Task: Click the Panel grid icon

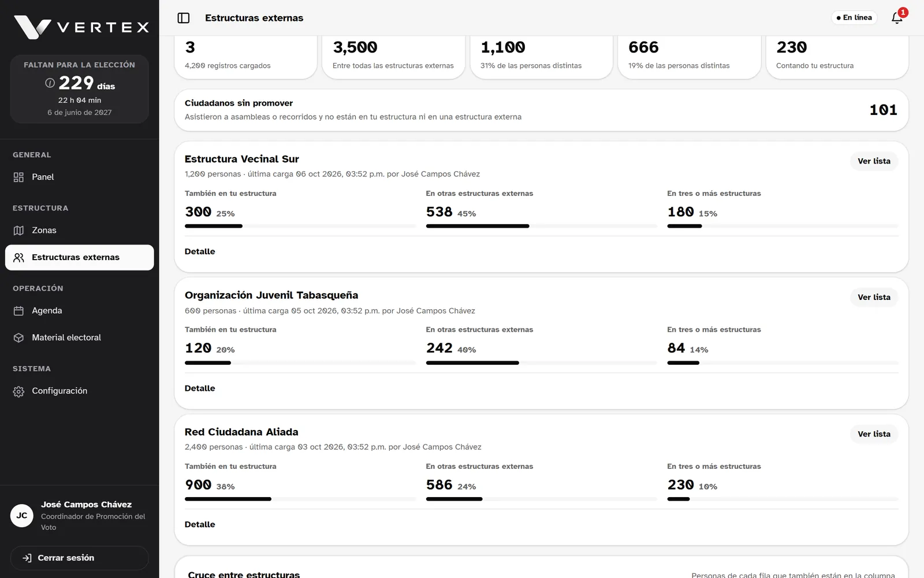Action: [x=18, y=177]
